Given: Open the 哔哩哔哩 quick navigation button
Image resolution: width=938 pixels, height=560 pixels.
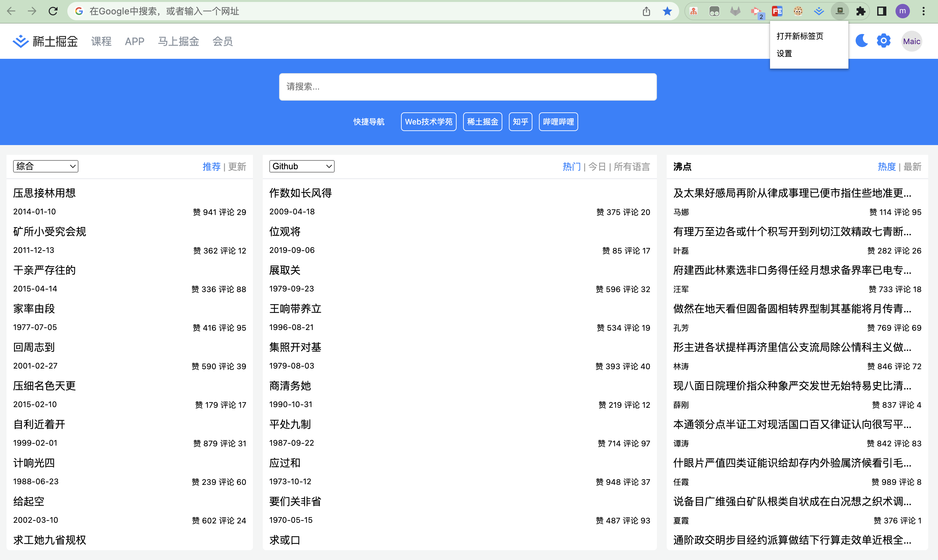Looking at the screenshot, I should click(x=558, y=122).
